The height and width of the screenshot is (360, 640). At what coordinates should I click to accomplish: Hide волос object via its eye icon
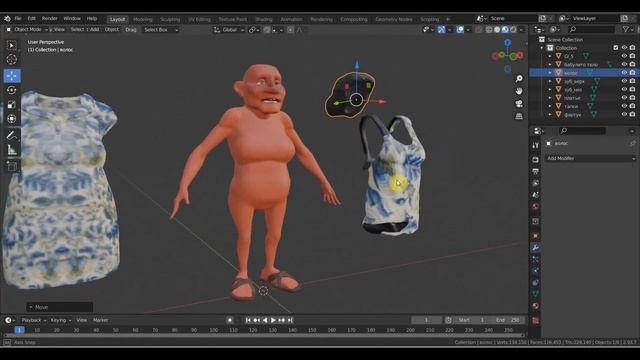pos(624,73)
